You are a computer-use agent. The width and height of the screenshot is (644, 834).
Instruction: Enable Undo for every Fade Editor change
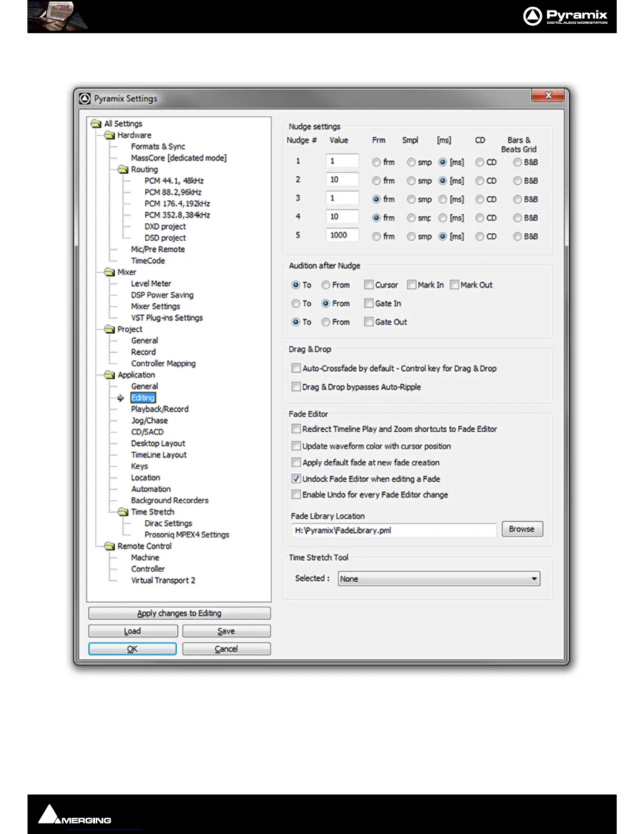point(296,495)
